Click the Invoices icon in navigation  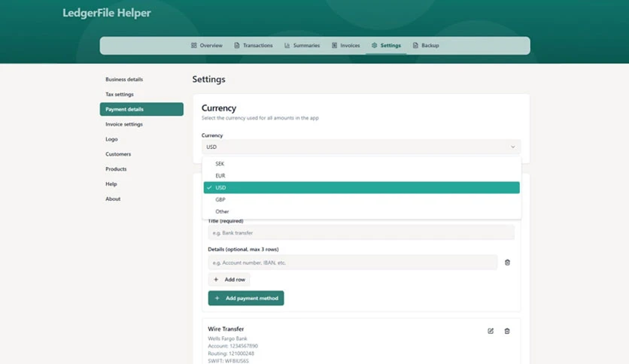334,45
